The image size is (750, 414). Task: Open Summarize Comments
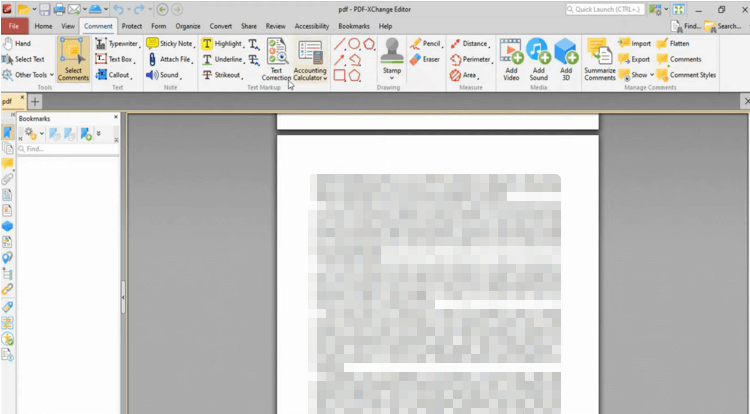coord(599,60)
